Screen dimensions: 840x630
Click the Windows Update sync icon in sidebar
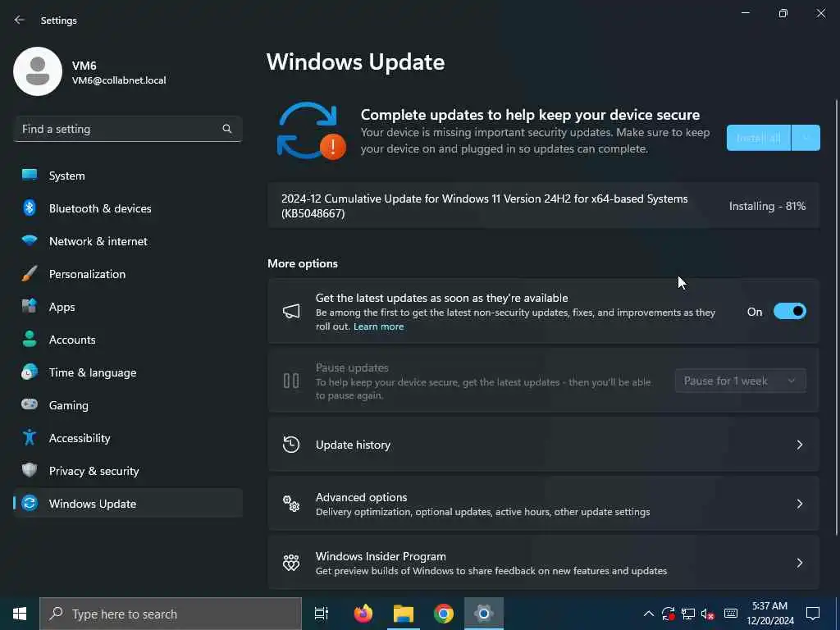point(30,503)
